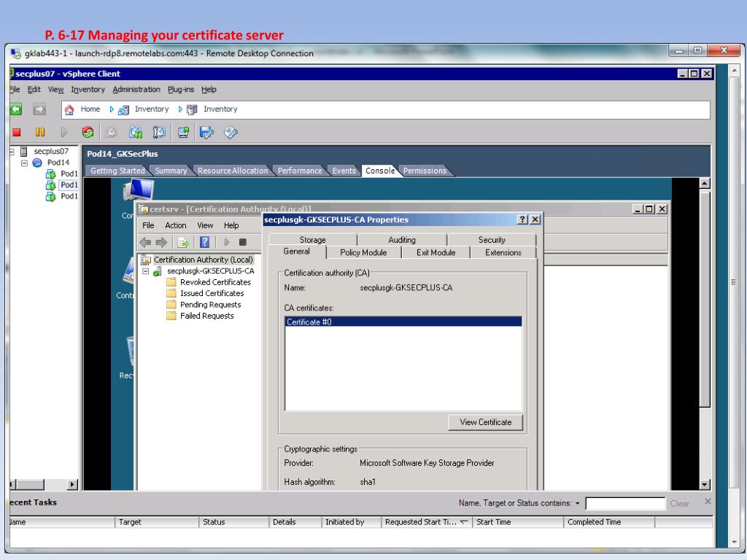This screenshot has height=560, width=747.
Task: Click the console pane's scroll-down arrow
Action: (705, 485)
